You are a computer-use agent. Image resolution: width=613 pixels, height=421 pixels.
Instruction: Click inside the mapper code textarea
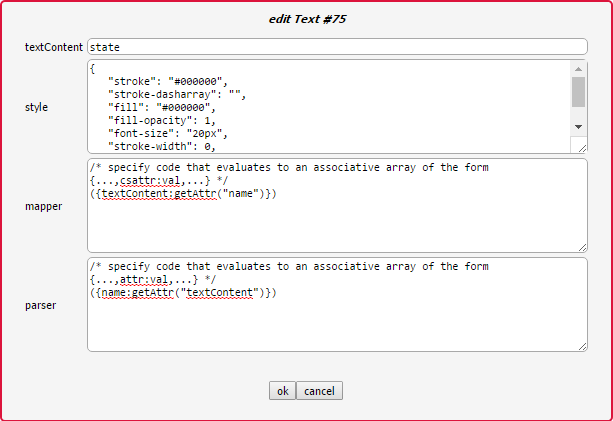pos(336,220)
